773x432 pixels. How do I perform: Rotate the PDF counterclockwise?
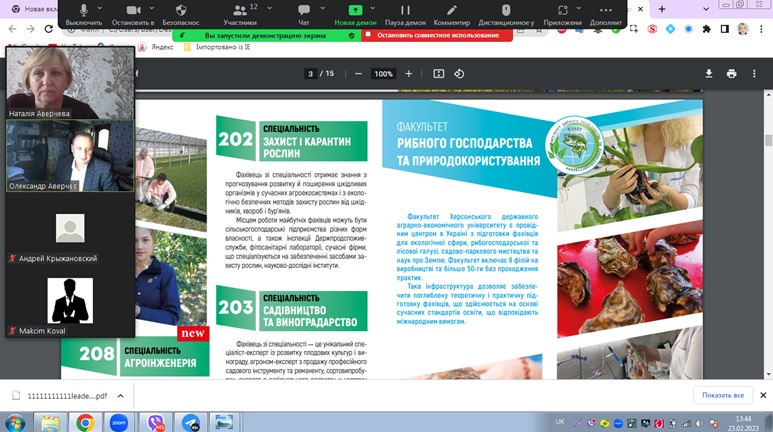[459, 73]
